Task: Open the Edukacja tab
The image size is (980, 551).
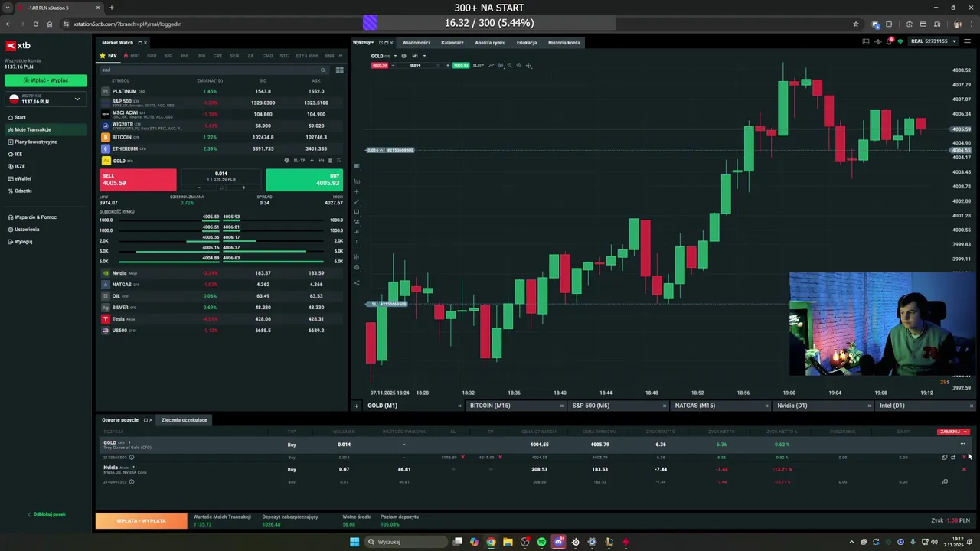Action: click(527, 43)
